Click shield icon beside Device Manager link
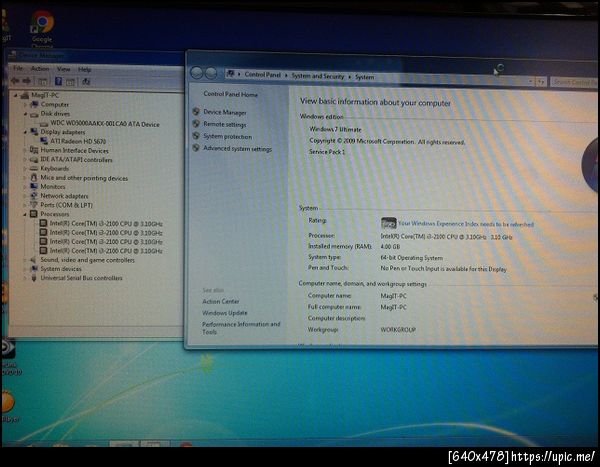The width and height of the screenshot is (600, 467). [x=196, y=111]
